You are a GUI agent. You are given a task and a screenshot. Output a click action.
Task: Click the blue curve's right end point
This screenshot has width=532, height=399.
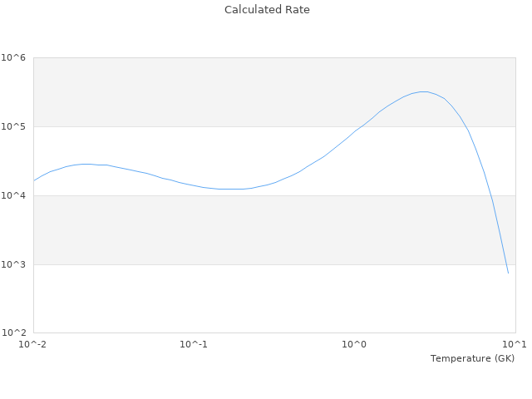(x=508, y=273)
